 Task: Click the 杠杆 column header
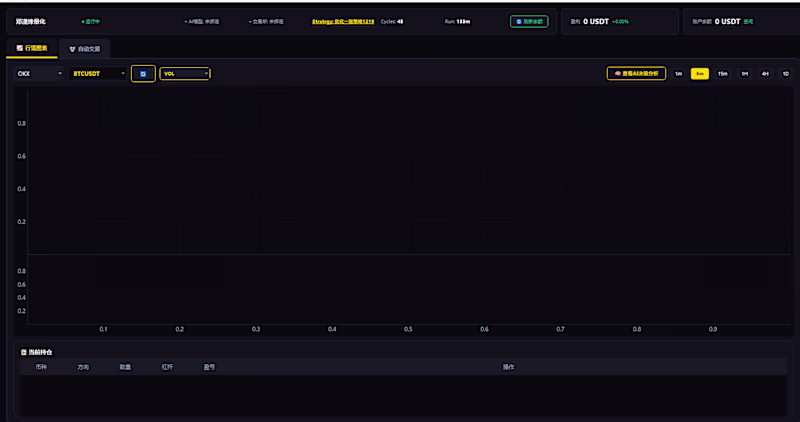167,367
